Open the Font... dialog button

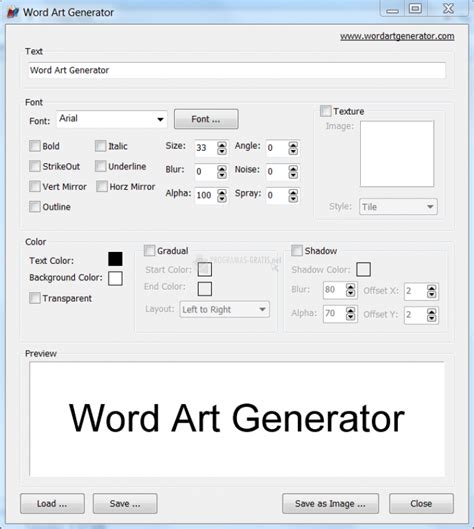[206, 119]
